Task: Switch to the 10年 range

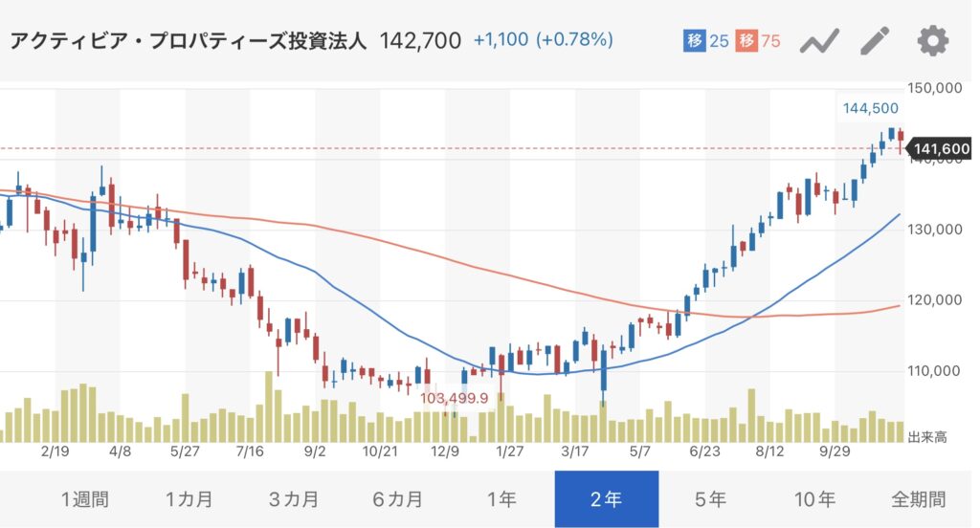Action: pyautogui.click(x=814, y=499)
